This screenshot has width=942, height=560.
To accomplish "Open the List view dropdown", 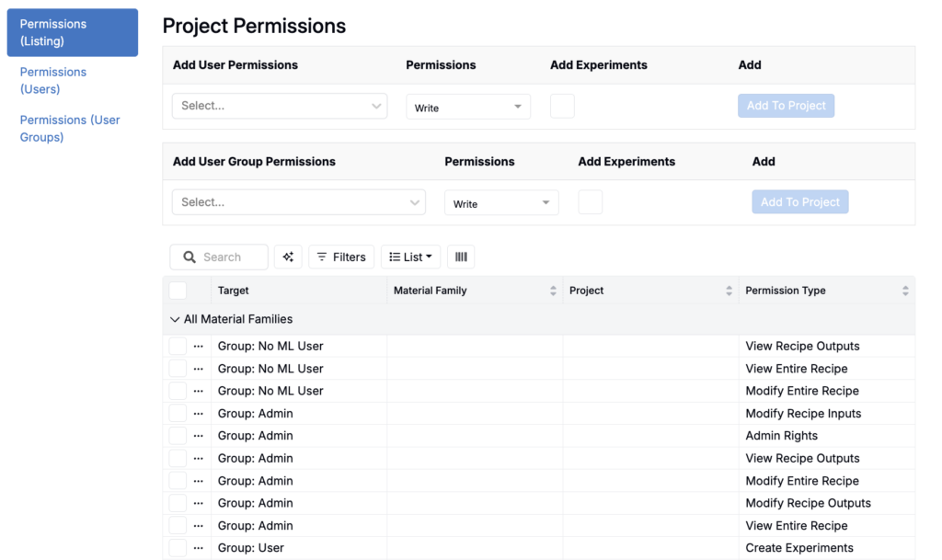I will (x=410, y=257).
